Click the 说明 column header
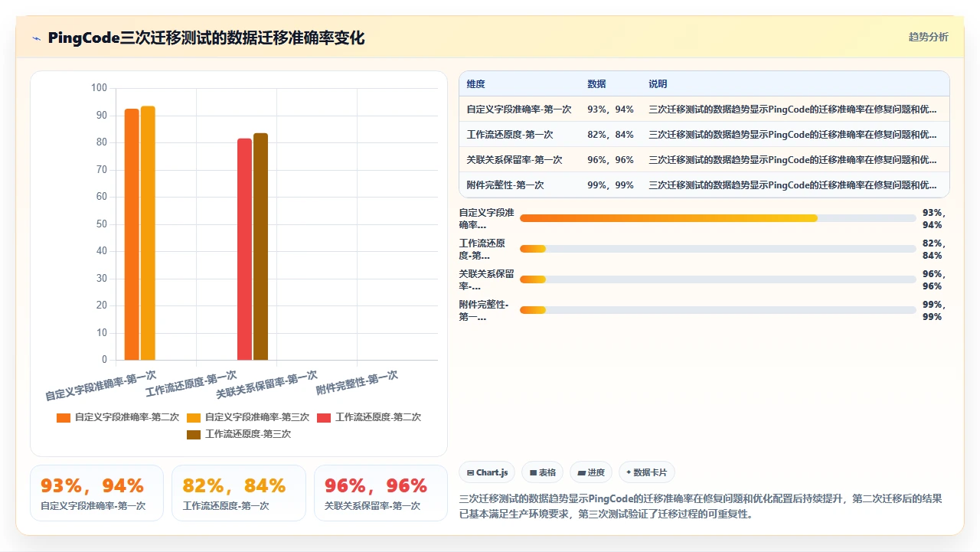Image resolution: width=980 pixels, height=552 pixels. coord(658,84)
